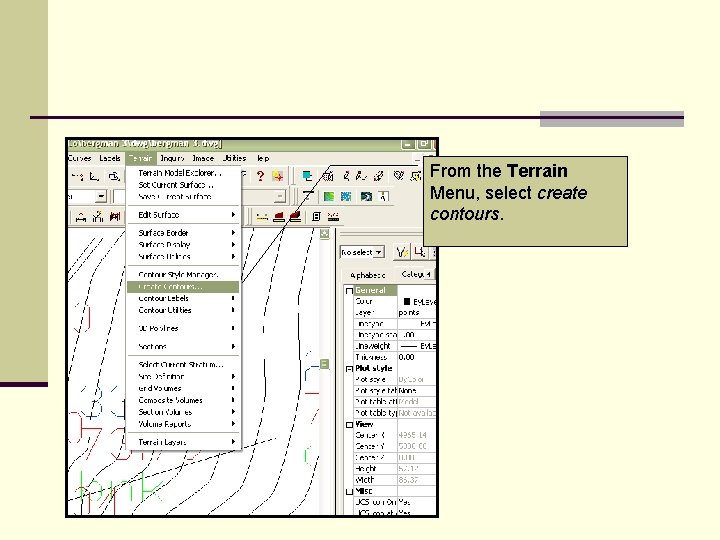Choose Save Current Surface

coord(183,197)
